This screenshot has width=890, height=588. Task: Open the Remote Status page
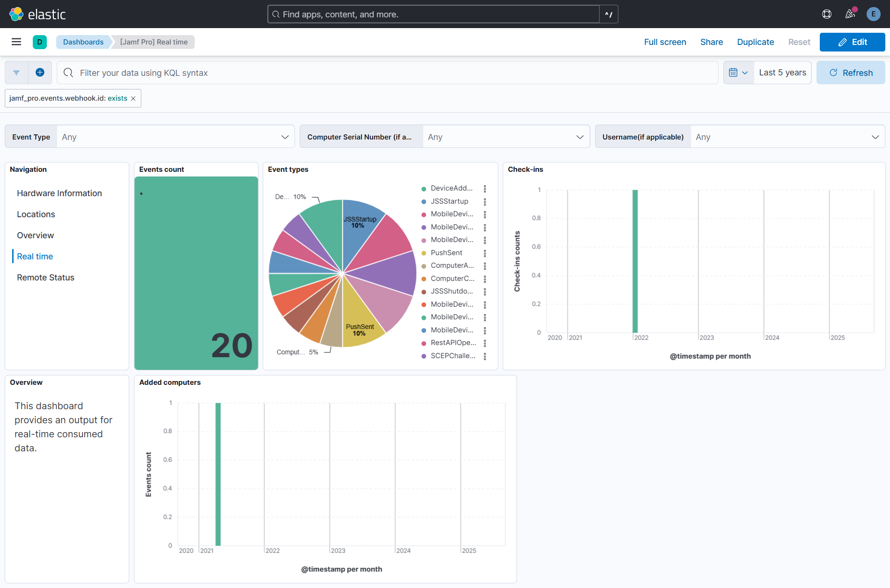click(45, 277)
